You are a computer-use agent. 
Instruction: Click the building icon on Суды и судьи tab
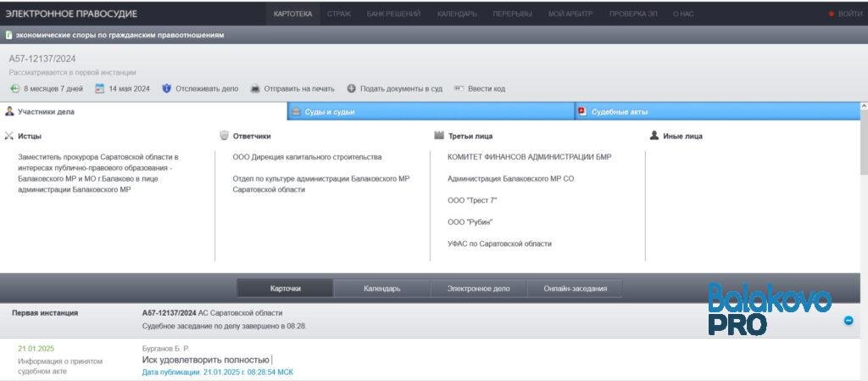click(x=296, y=111)
